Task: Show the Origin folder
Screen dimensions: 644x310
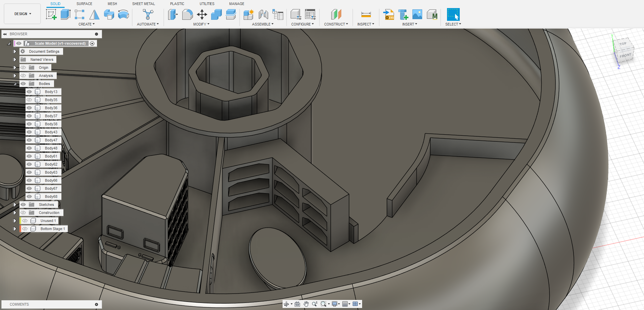Action: click(x=23, y=68)
